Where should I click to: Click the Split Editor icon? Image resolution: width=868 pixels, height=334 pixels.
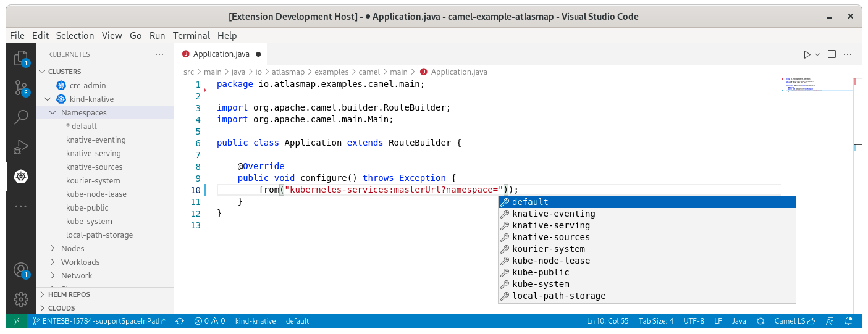832,54
